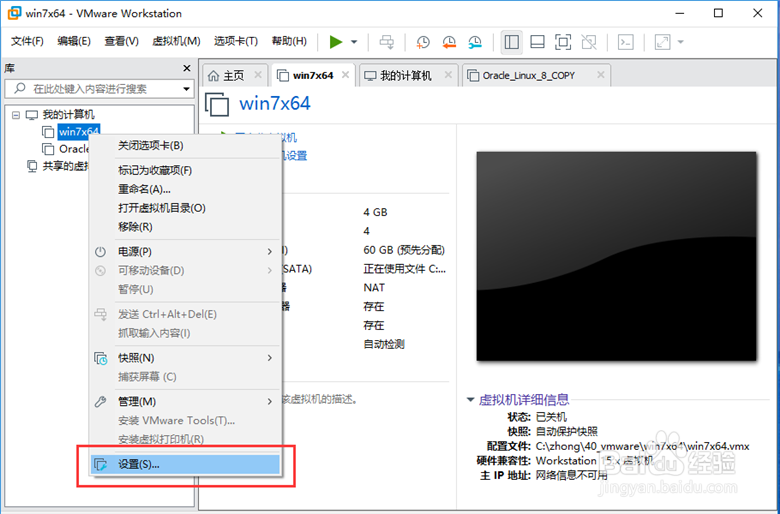The width and height of the screenshot is (780, 514).
Task: Click the stretch guest display icon
Action: (x=662, y=42)
